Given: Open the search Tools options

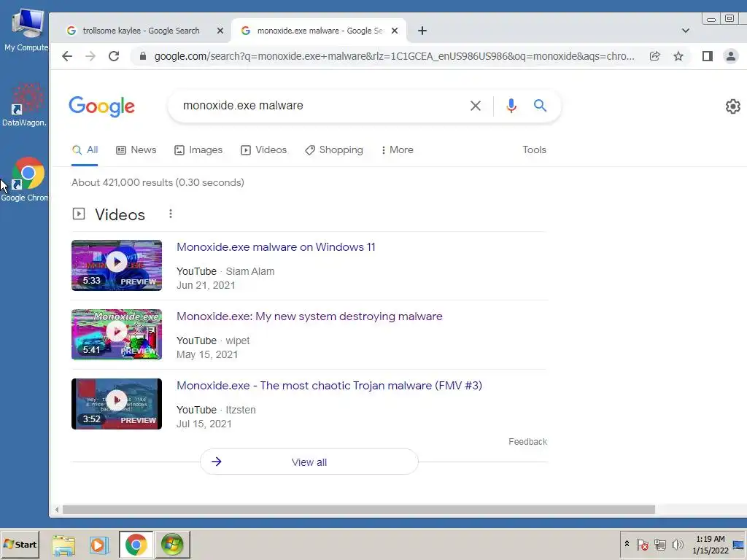Looking at the screenshot, I should (x=534, y=150).
